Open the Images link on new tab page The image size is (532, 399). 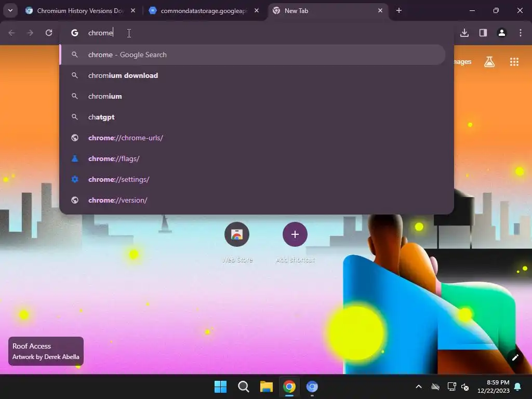point(462,62)
